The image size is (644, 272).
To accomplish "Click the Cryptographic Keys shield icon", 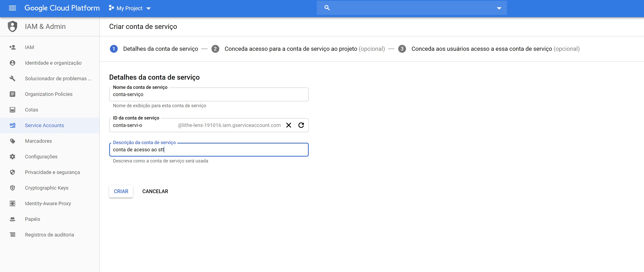I will pos(12,188).
